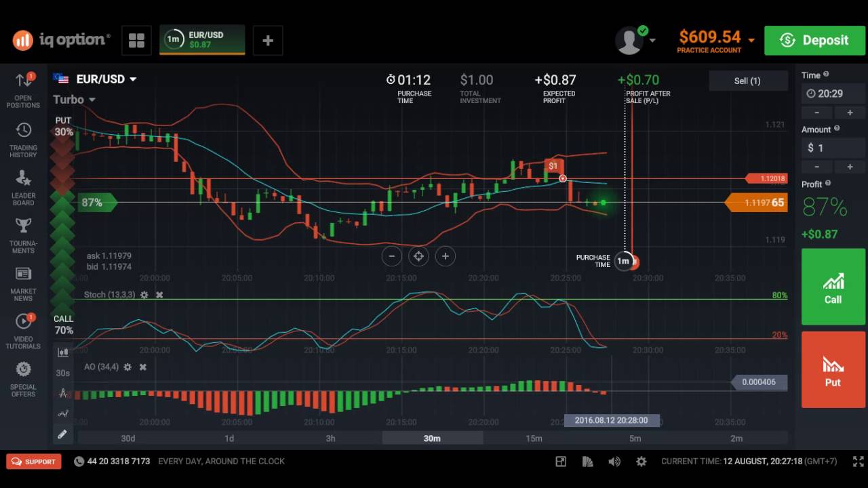Open Video Tutorials in the sidebar
The image size is (868, 488).
[23, 331]
